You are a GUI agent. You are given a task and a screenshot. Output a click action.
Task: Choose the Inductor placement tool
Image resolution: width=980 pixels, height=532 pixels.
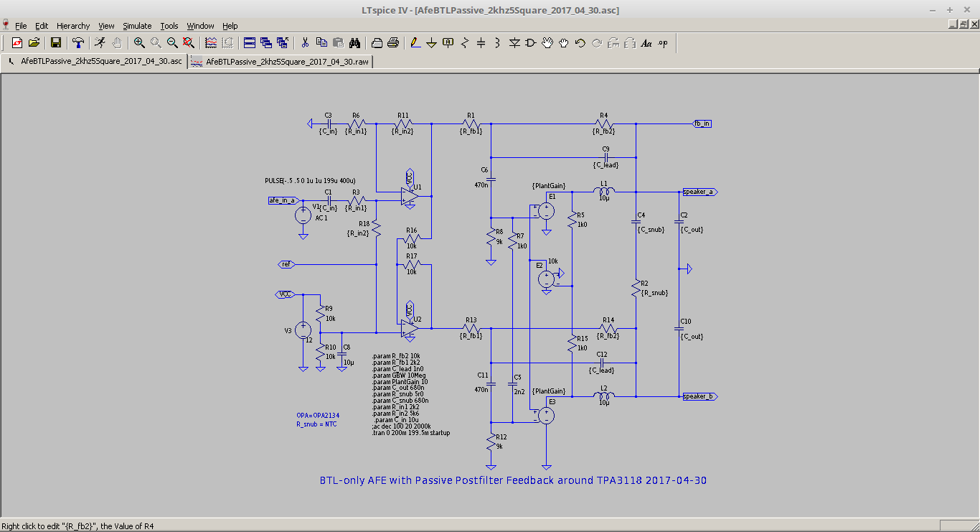[497, 43]
